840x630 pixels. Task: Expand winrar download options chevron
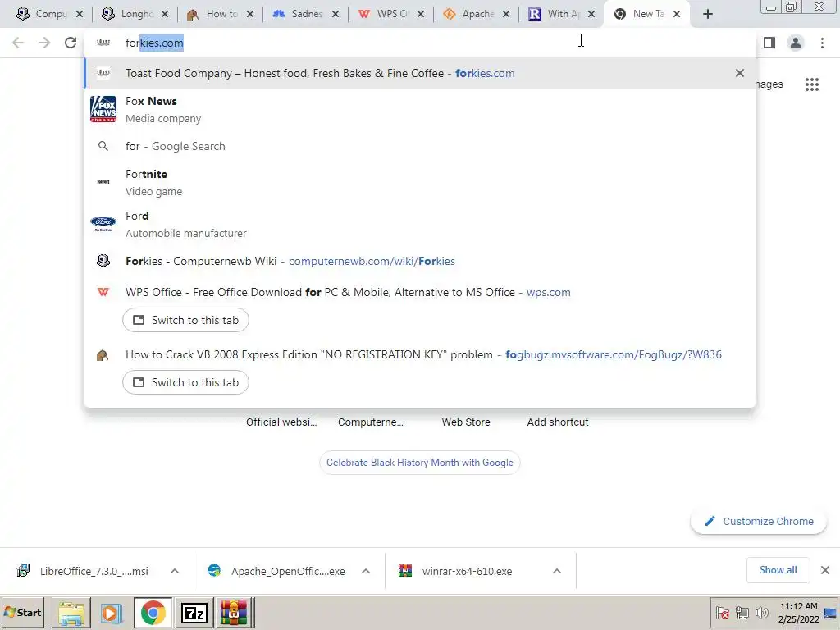(557, 571)
